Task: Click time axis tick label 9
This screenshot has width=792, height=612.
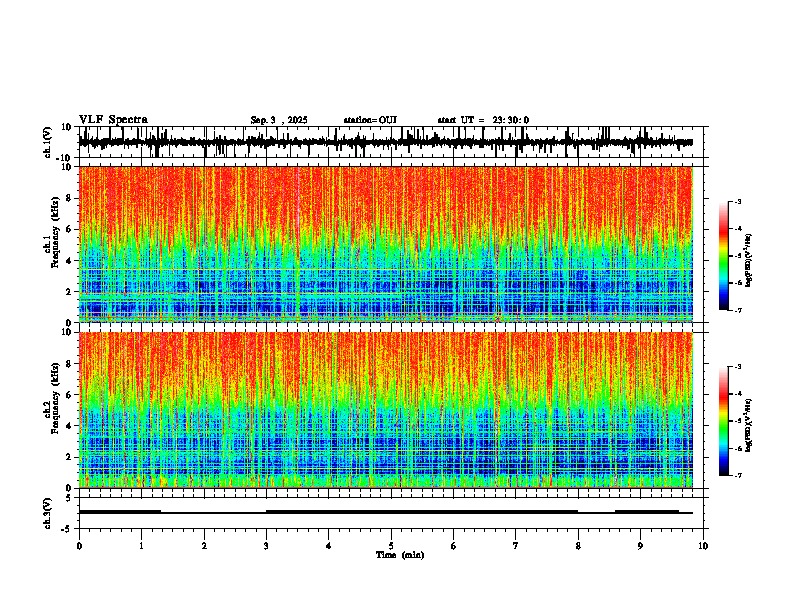Action: (x=640, y=546)
